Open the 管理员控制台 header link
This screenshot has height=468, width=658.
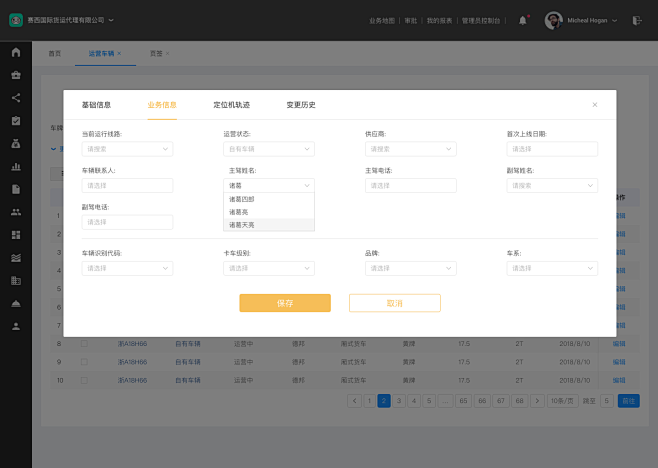481,21
